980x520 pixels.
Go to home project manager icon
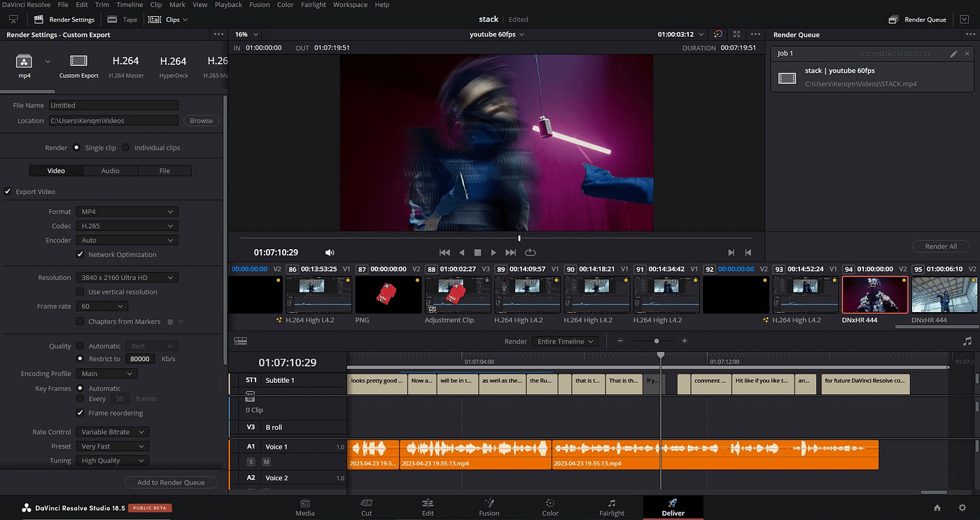coord(937,508)
